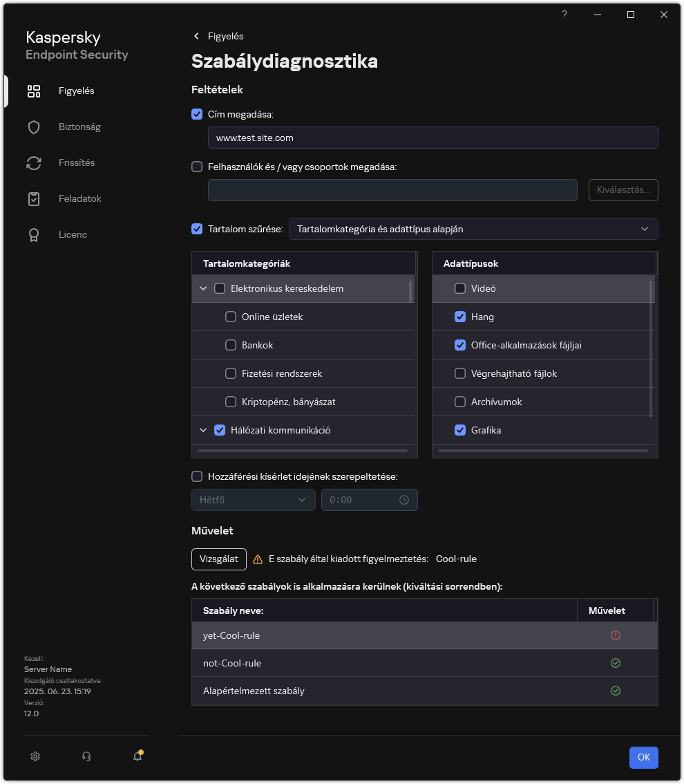Screen dimensions: 684x784
Task: Check notifications via the bell icon
Action: point(136,756)
